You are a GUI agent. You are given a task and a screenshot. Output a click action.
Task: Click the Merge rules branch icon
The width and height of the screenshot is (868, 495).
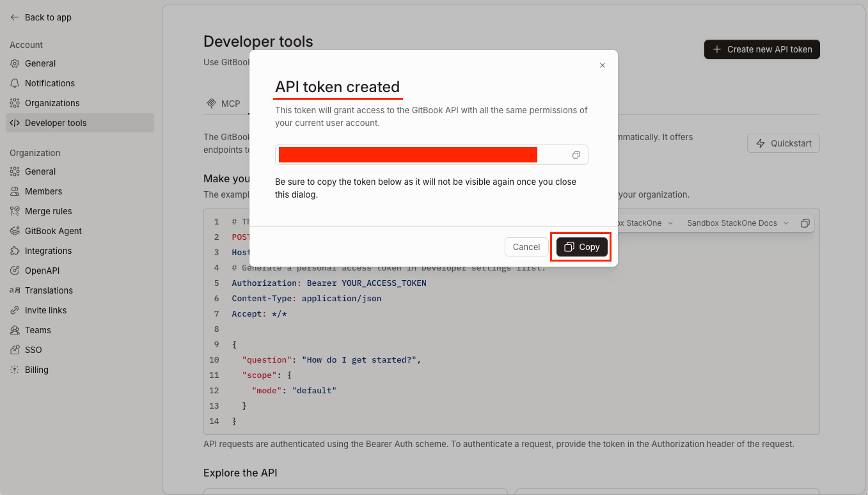click(15, 211)
